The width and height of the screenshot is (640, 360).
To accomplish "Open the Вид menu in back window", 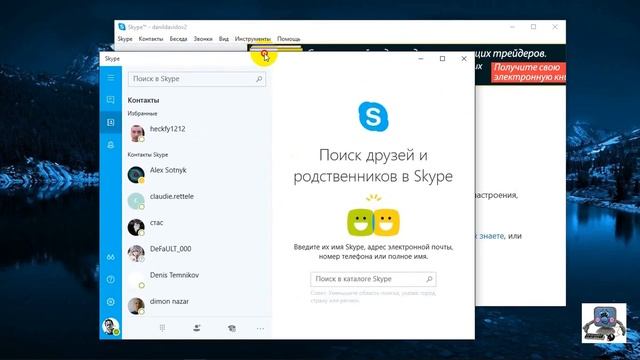I will click(x=224, y=39).
